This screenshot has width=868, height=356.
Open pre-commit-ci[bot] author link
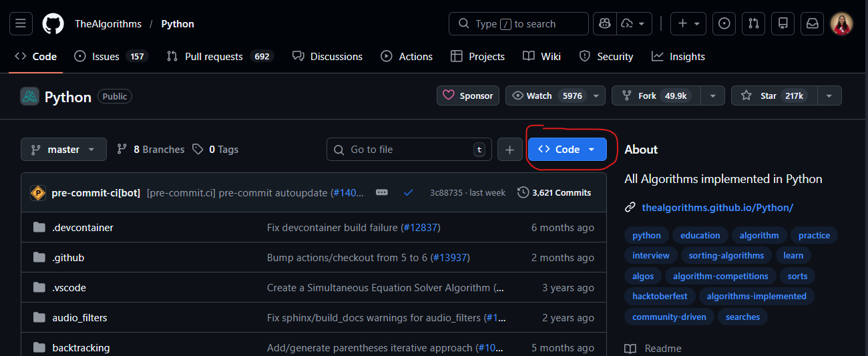point(95,193)
